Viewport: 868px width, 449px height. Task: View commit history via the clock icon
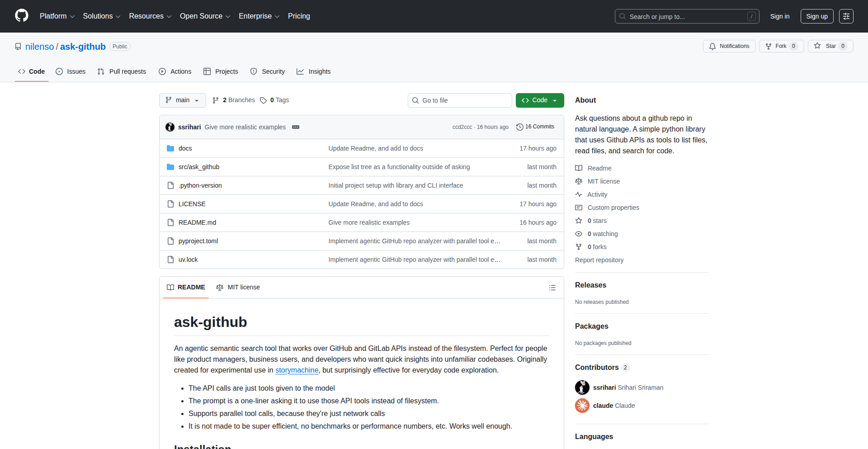(520, 127)
